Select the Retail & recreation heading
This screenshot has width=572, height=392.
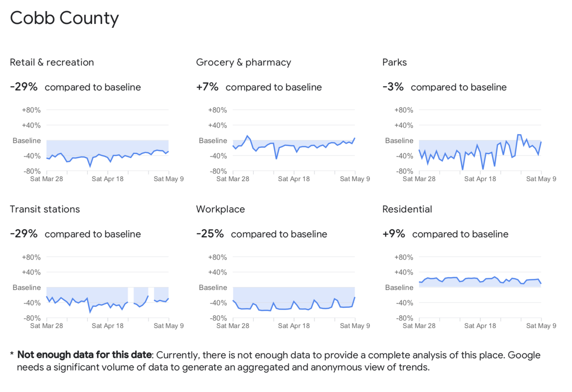pos(52,62)
